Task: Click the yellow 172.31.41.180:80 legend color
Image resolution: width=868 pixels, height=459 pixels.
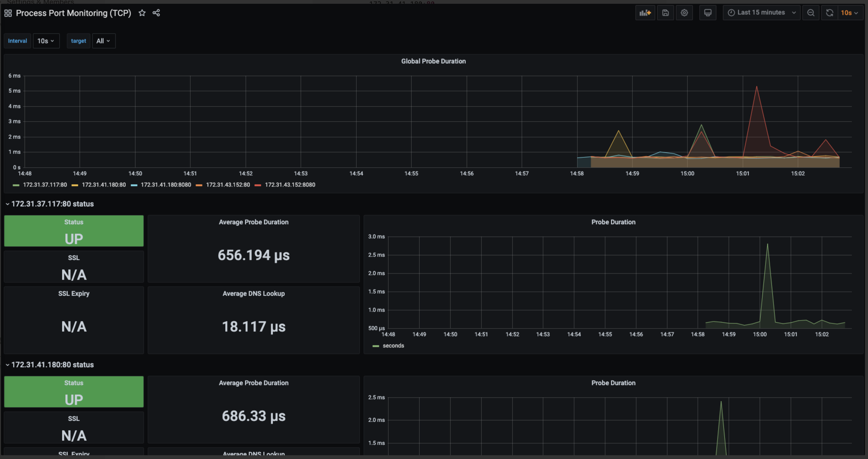Action: point(75,185)
